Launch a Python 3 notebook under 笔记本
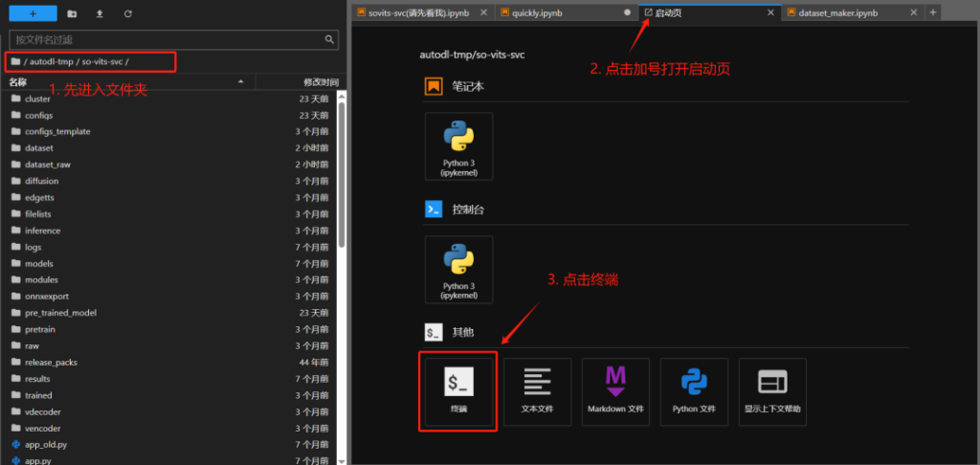The image size is (980, 465). [458, 145]
